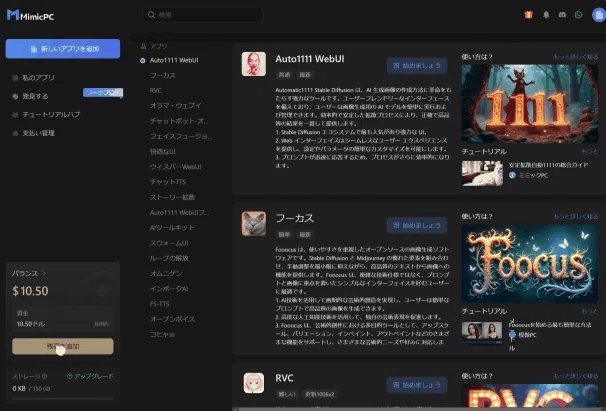Click the RVC anime girl app icon
The height and width of the screenshot is (411, 606).
click(x=254, y=383)
